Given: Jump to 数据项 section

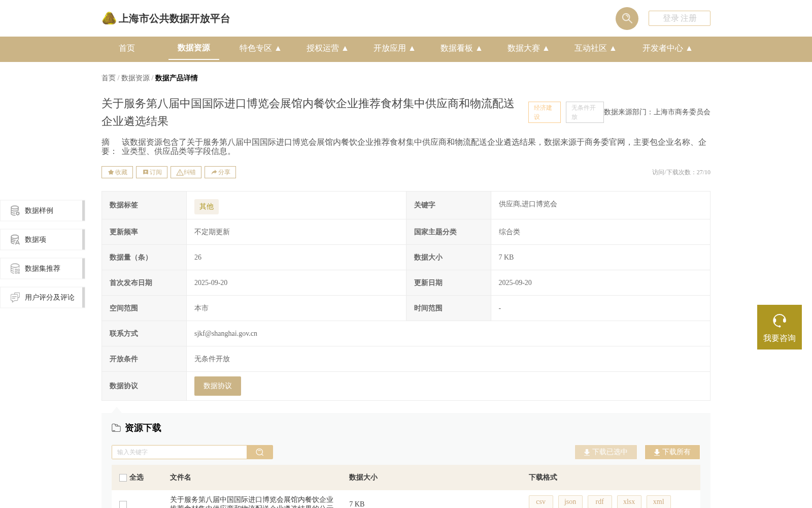Looking at the screenshot, I should 43,239.
